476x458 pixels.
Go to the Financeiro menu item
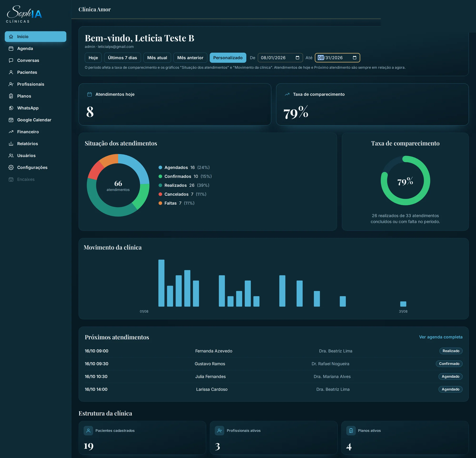[x=35, y=132]
